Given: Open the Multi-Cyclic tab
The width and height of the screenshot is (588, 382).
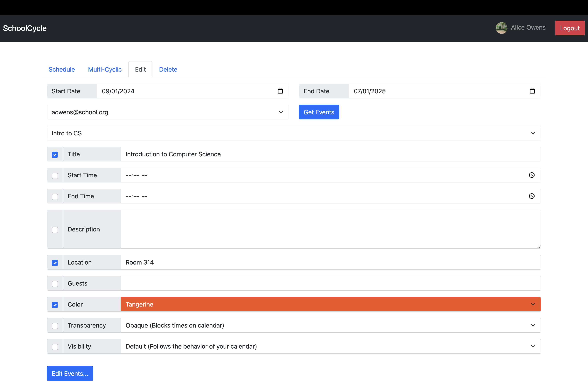Looking at the screenshot, I should (x=105, y=69).
